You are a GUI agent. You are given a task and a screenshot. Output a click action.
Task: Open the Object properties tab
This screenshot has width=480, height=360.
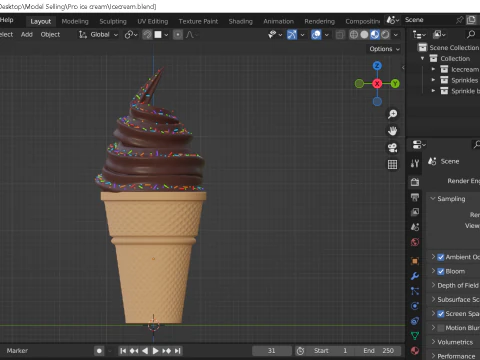pyautogui.click(x=415, y=261)
